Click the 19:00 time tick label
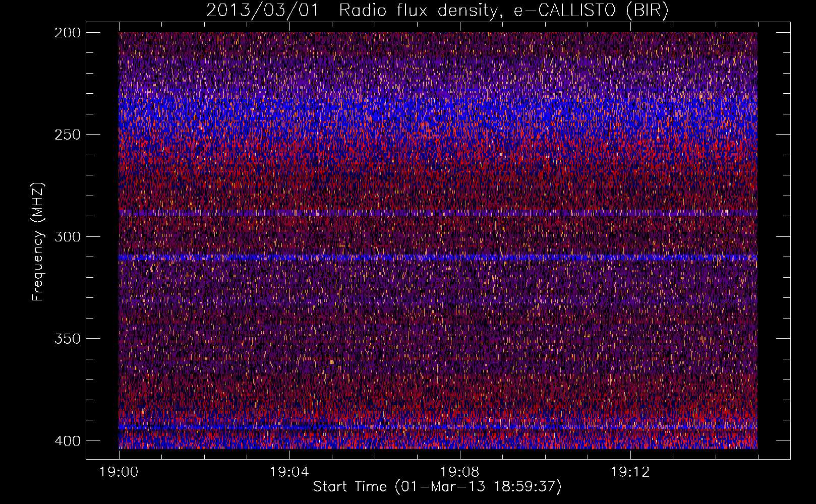Viewport: 816px width, 504px height. point(119,472)
